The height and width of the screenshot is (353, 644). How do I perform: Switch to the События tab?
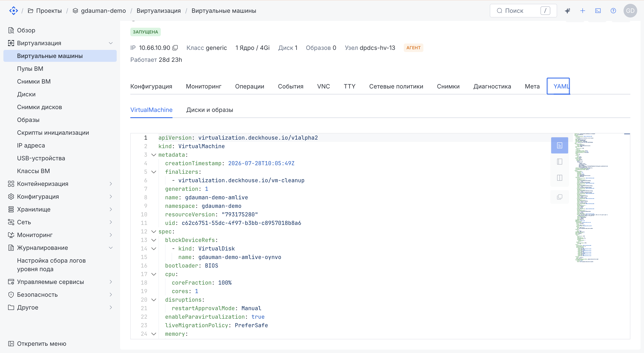pyautogui.click(x=290, y=86)
